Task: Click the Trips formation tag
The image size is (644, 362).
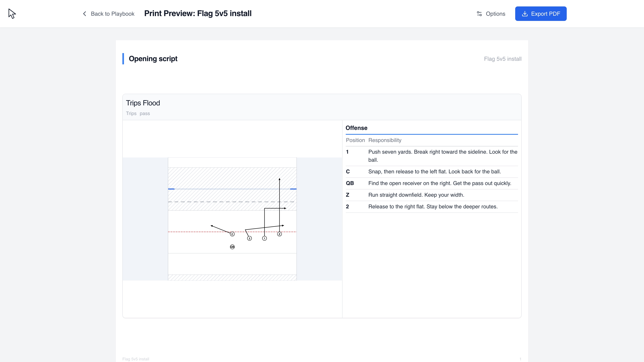Action: pyautogui.click(x=131, y=113)
